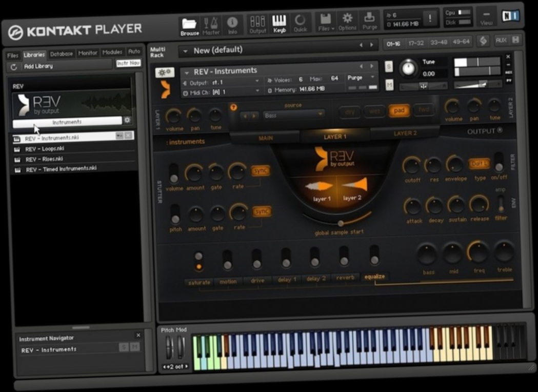Image resolution: width=538 pixels, height=392 pixels.
Task: Click the OUTPUT logo button
Action: point(485,131)
